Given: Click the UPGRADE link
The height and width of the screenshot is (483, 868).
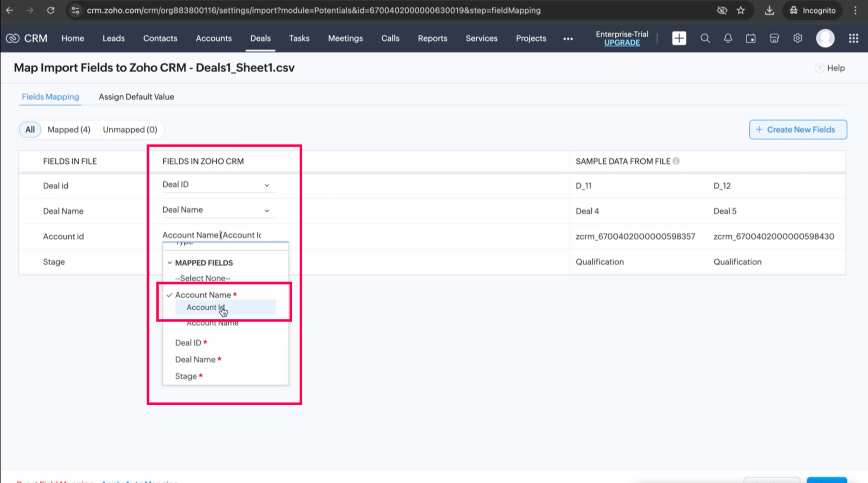Looking at the screenshot, I should tap(622, 43).
